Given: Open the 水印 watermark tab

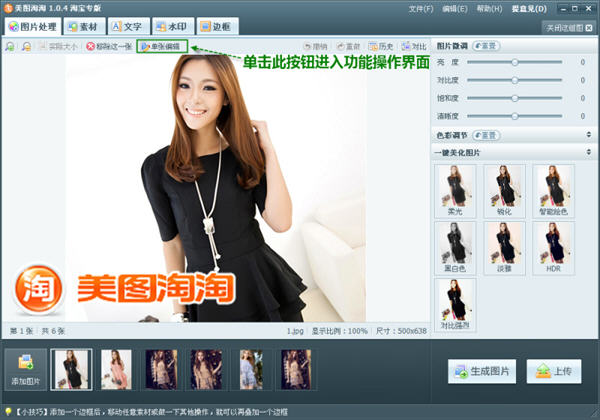Looking at the screenshot, I should click(x=173, y=26).
